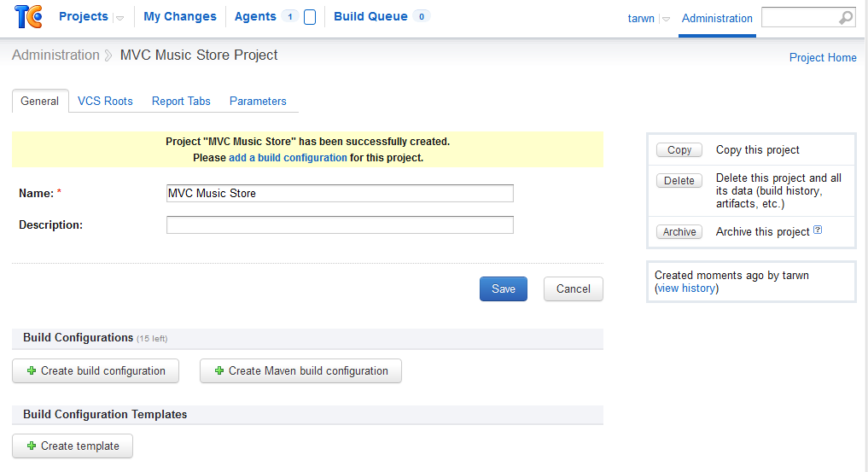The image size is (868, 472).
Task: Open the Agents page
Action: coord(255,16)
